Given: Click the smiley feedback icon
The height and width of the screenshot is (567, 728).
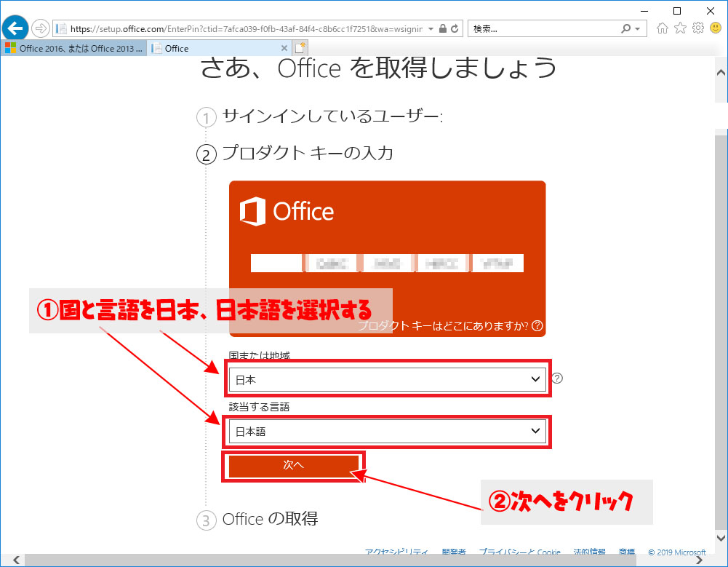Looking at the screenshot, I should (x=716, y=28).
